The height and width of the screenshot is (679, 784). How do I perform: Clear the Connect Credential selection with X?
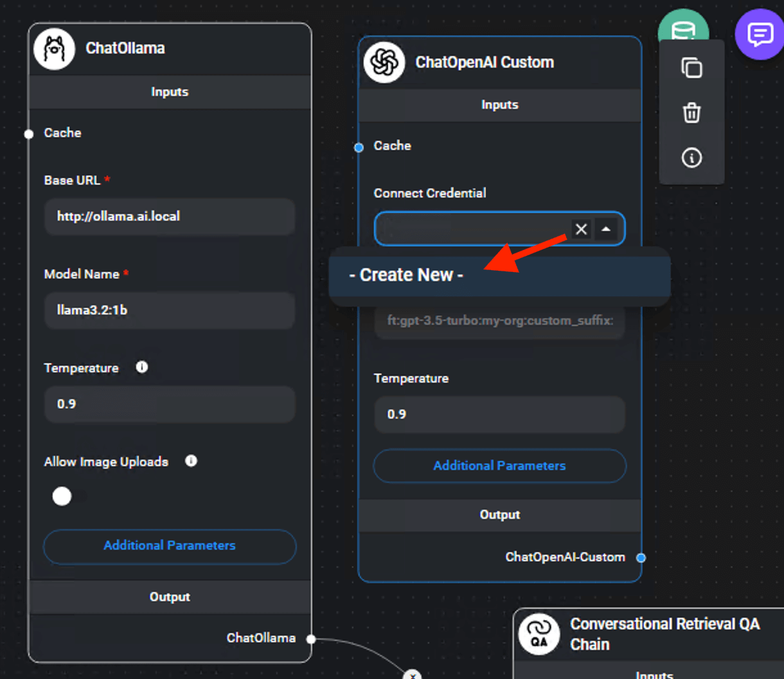click(581, 229)
